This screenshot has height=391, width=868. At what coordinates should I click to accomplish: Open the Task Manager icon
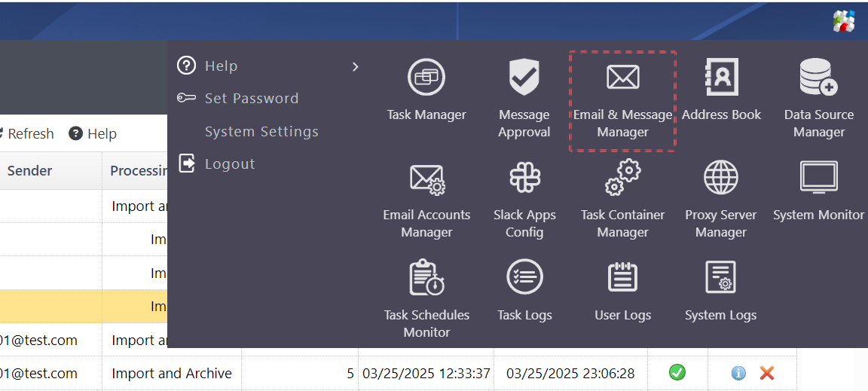426,78
